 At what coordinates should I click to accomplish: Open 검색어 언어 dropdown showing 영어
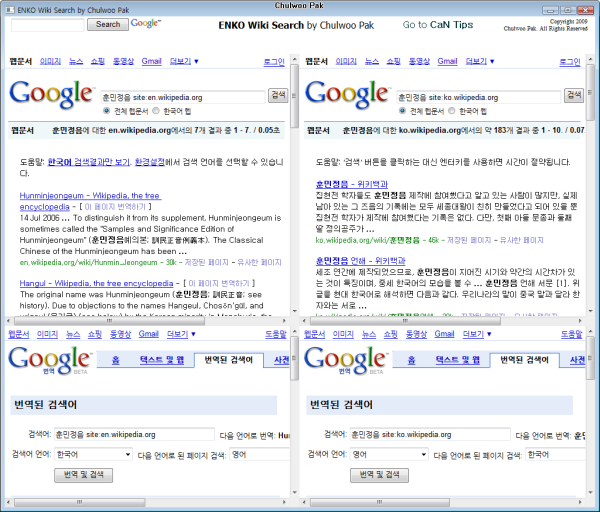[x=389, y=455]
